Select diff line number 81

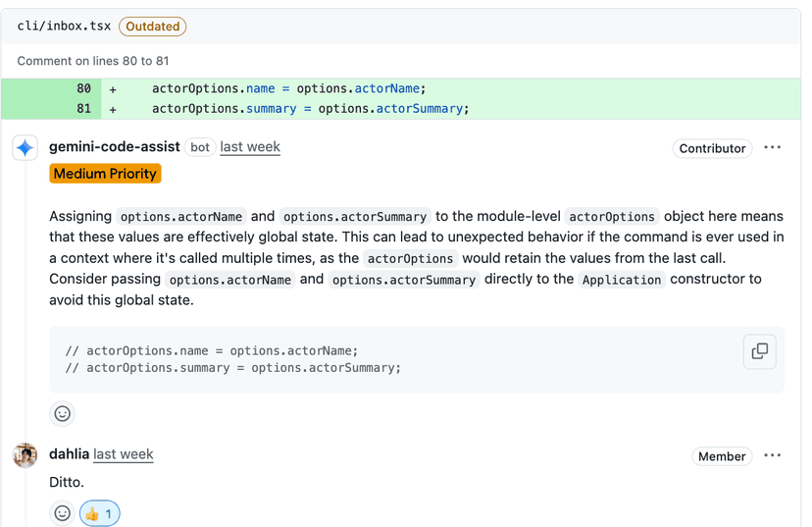[83, 109]
